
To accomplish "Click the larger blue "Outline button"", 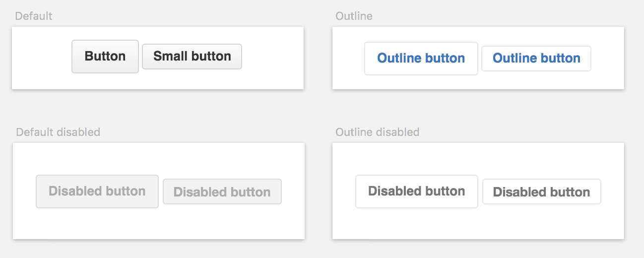I will [x=421, y=59].
